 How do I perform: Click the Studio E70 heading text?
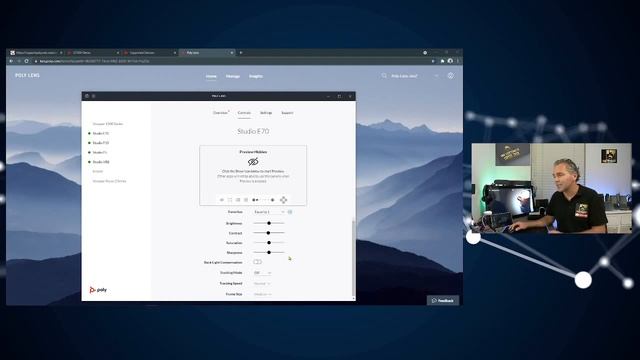[253, 131]
